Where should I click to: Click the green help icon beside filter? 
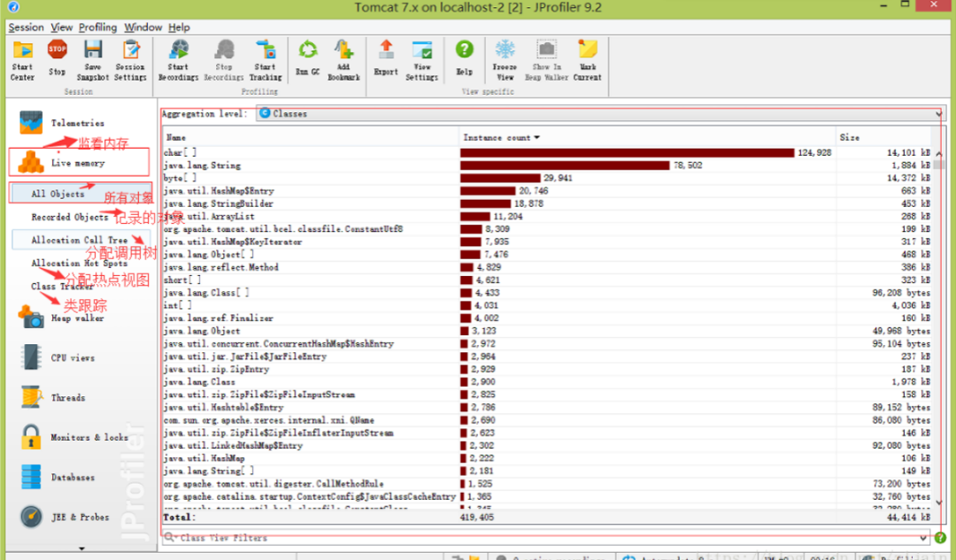pos(939,538)
